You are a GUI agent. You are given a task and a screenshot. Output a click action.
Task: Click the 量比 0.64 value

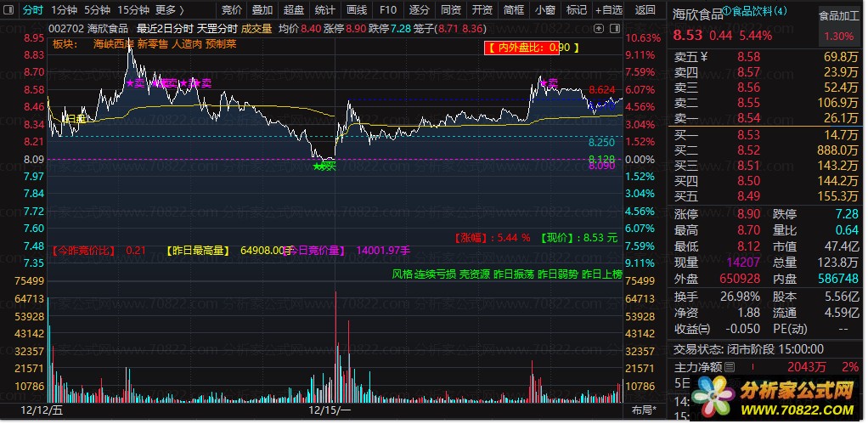(x=847, y=230)
